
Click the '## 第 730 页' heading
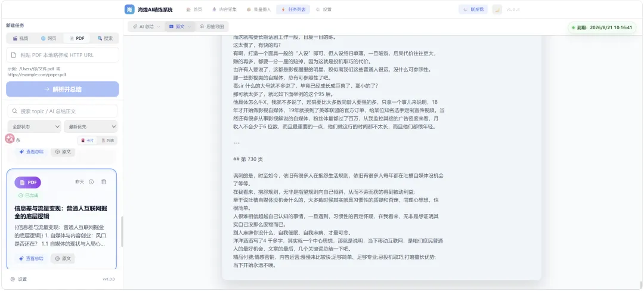[x=247, y=159]
